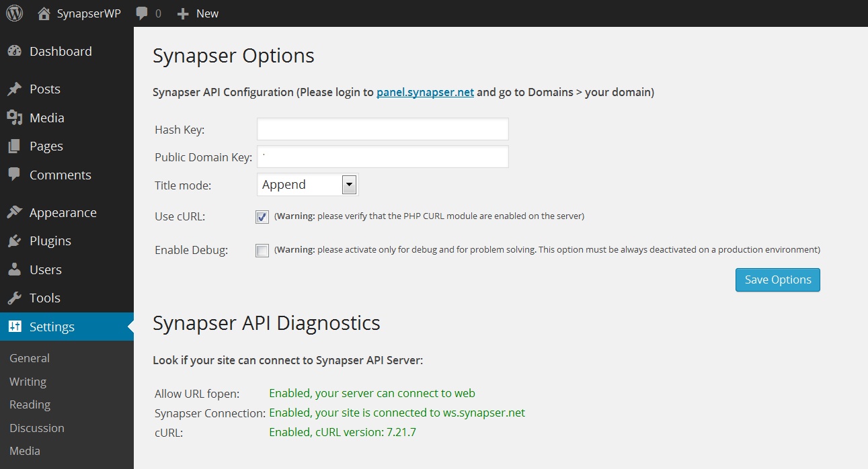Follow the panel.synapser.net link
868x469 pixels.
[425, 92]
